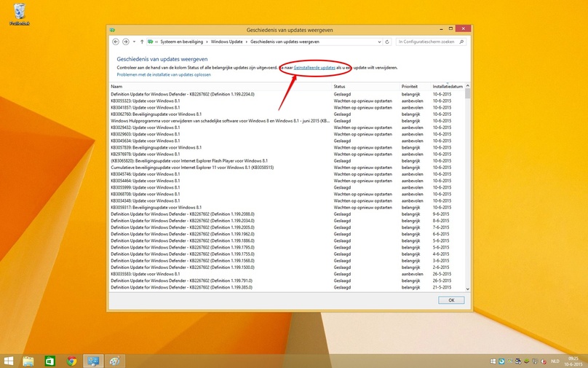Select 'KB3029432: Update voor Windows 8.1' row
The width and height of the screenshot is (588, 368).
[287, 128]
